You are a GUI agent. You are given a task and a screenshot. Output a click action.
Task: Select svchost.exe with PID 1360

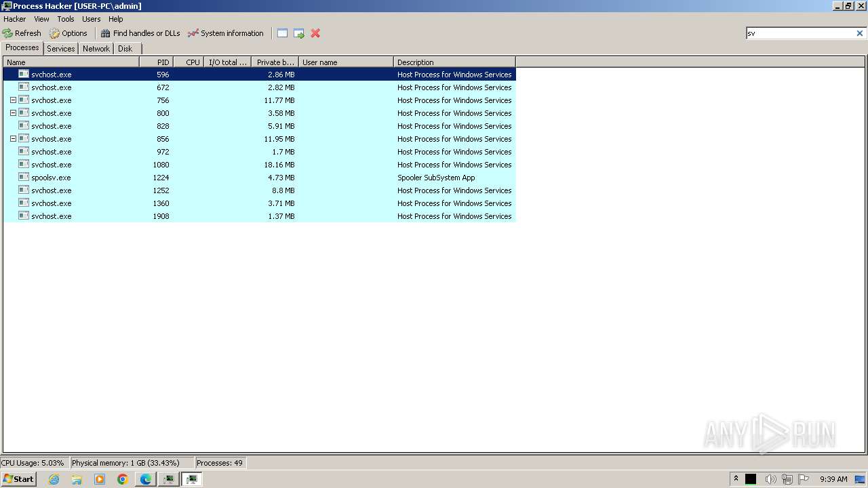click(x=260, y=203)
